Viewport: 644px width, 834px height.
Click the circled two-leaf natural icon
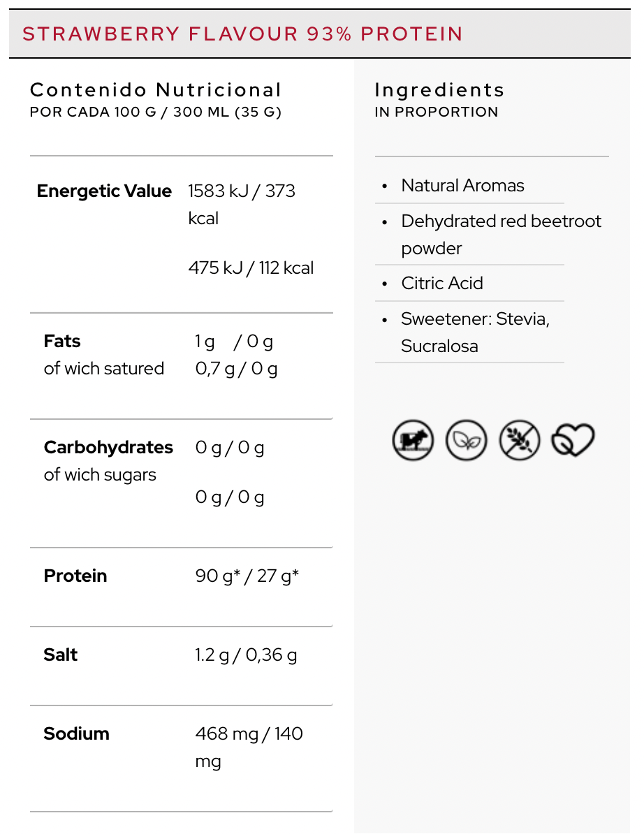[466, 441]
